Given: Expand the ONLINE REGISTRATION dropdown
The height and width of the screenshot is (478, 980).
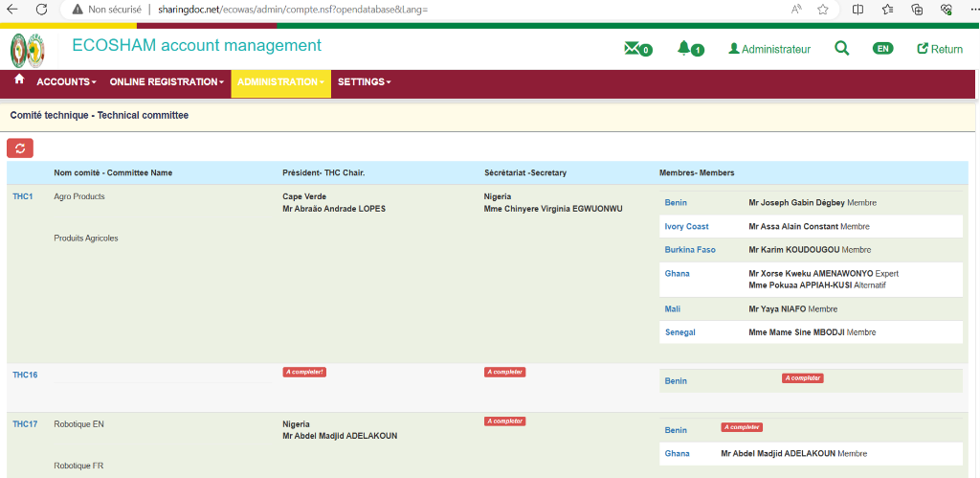Looking at the screenshot, I should [x=167, y=82].
